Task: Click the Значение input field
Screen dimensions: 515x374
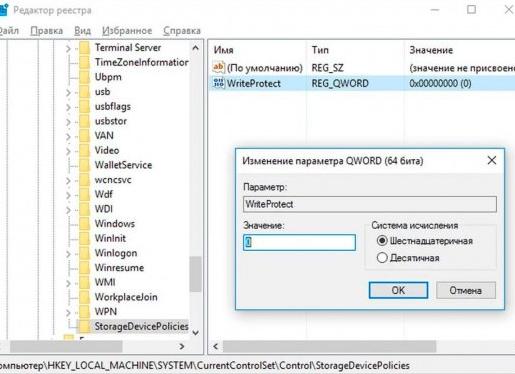Action: click(299, 242)
